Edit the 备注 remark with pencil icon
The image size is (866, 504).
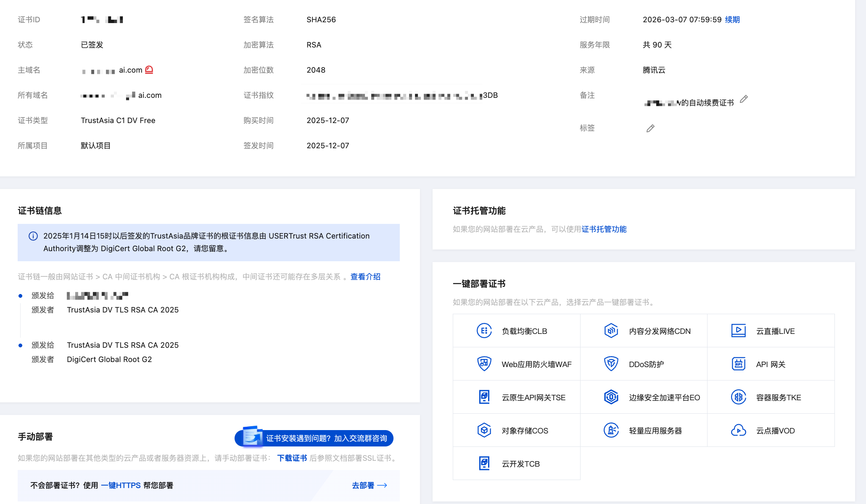point(744,99)
